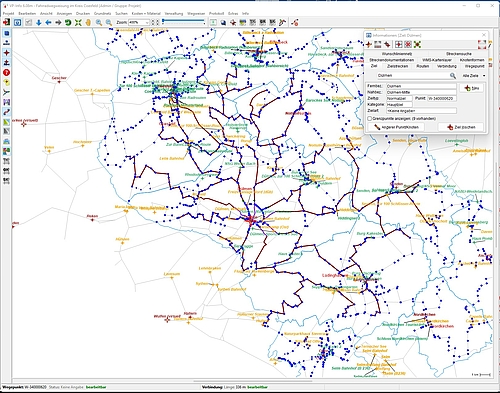Screen dimensions: 500x393
Task: Click the green zoom-to-extent arrows icon
Action: tap(78, 22)
